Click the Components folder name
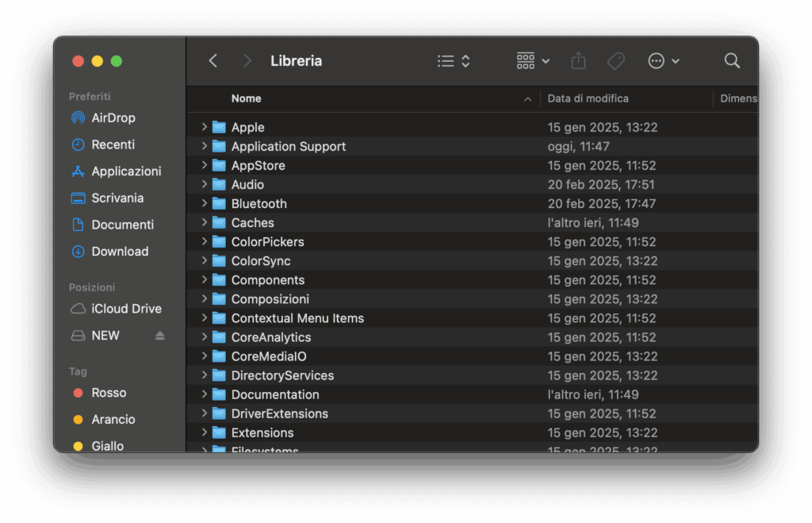 click(268, 280)
